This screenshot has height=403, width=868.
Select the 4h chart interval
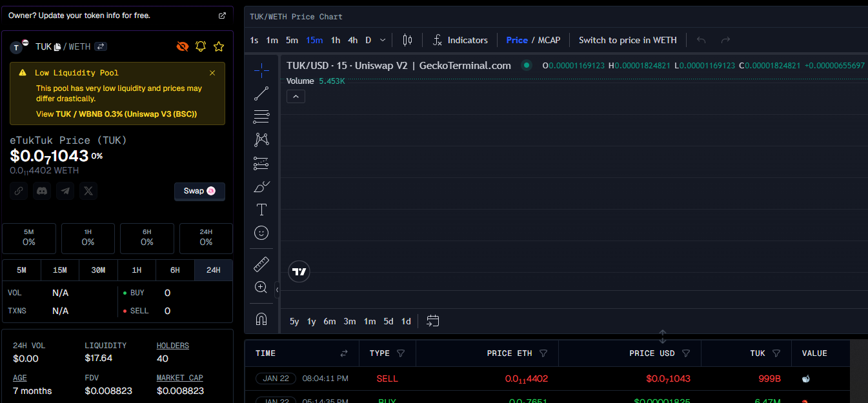[352, 40]
